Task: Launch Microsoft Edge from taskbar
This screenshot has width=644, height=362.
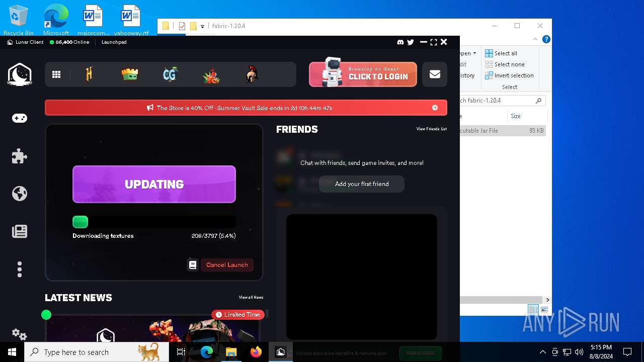Action: (x=207, y=352)
